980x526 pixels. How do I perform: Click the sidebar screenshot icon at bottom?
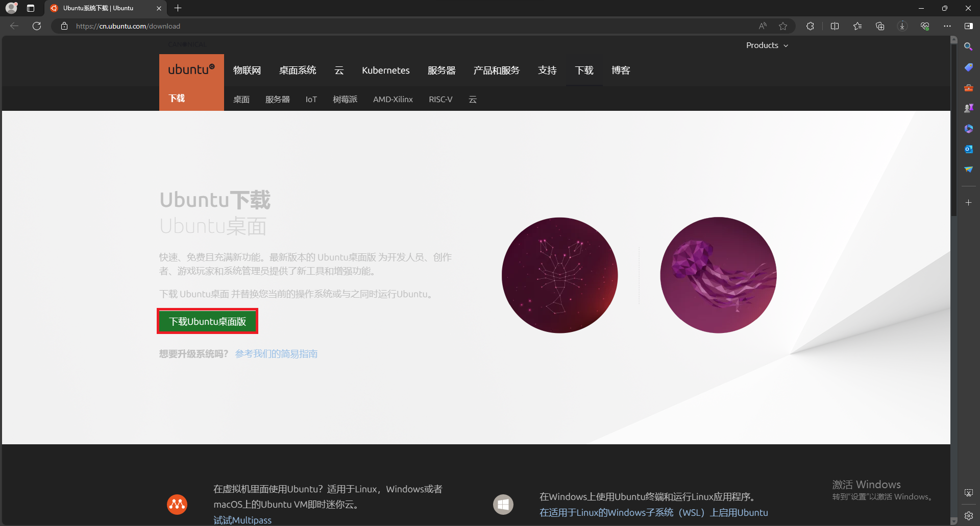pyautogui.click(x=968, y=493)
